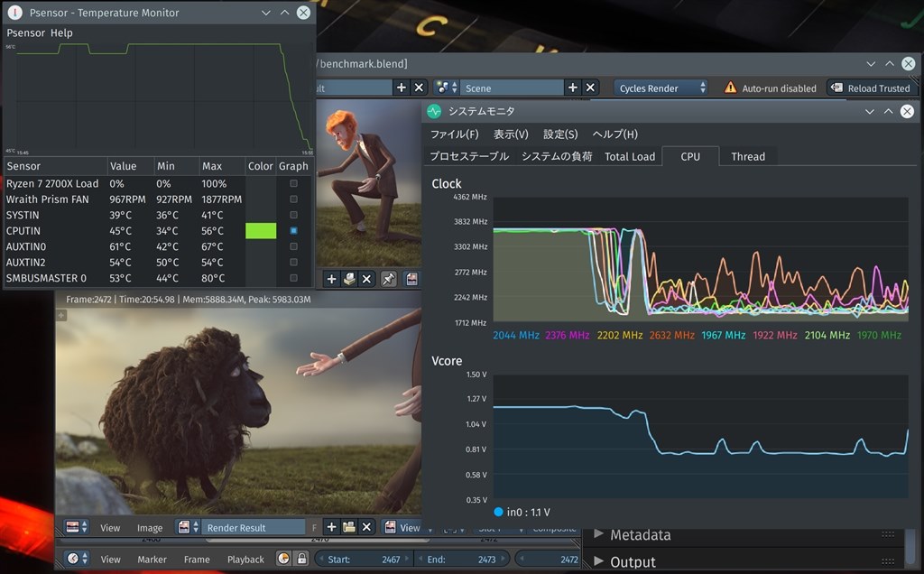Open image folder icon after Render Result
Image resolution: width=924 pixels, height=574 pixels.
click(x=349, y=527)
